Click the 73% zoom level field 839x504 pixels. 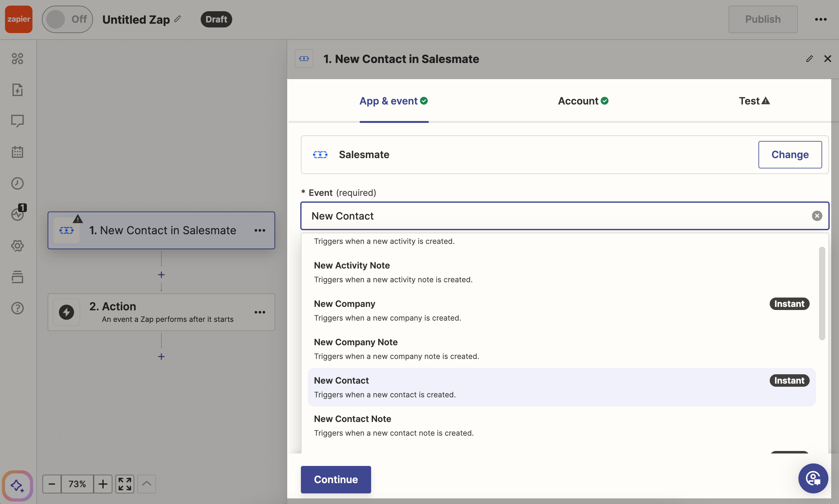[x=77, y=484]
